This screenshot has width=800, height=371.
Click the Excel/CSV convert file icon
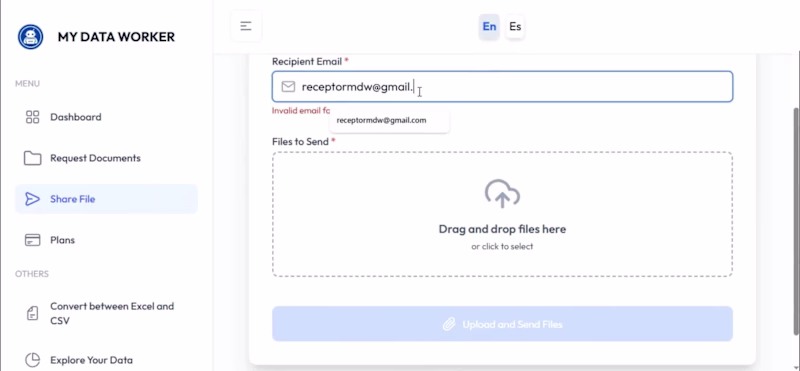[32, 313]
